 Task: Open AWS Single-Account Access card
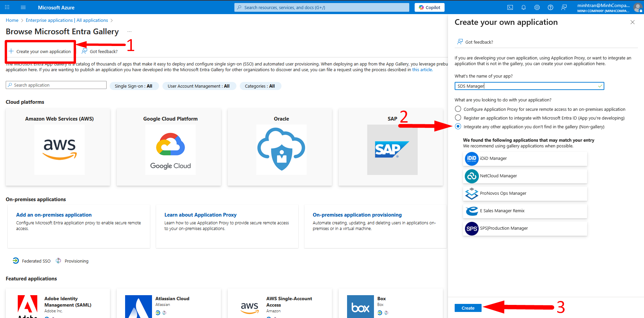tap(280, 303)
